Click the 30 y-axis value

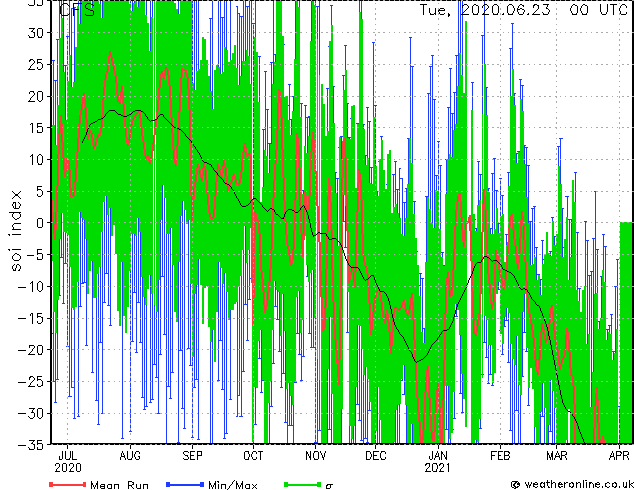[x=35, y=33]
